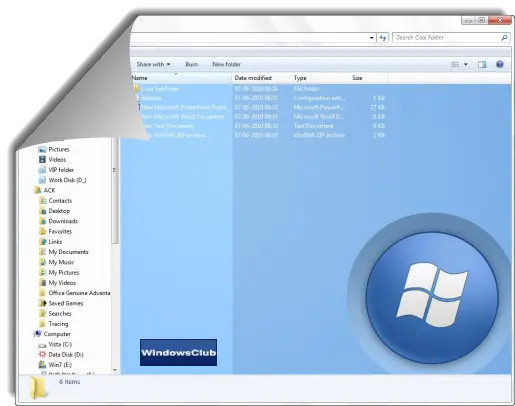Toggle the preview pane icon
515x406 pixels.
482,64
